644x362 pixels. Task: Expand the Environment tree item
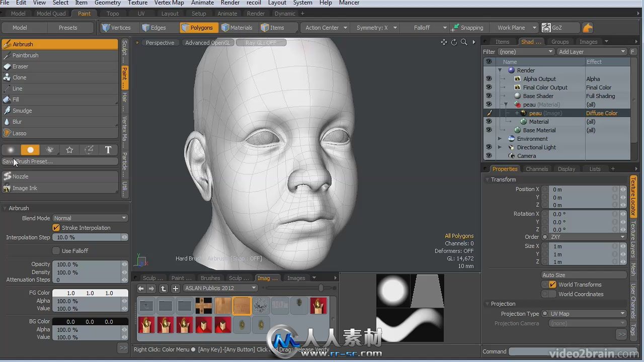[500, 139]
